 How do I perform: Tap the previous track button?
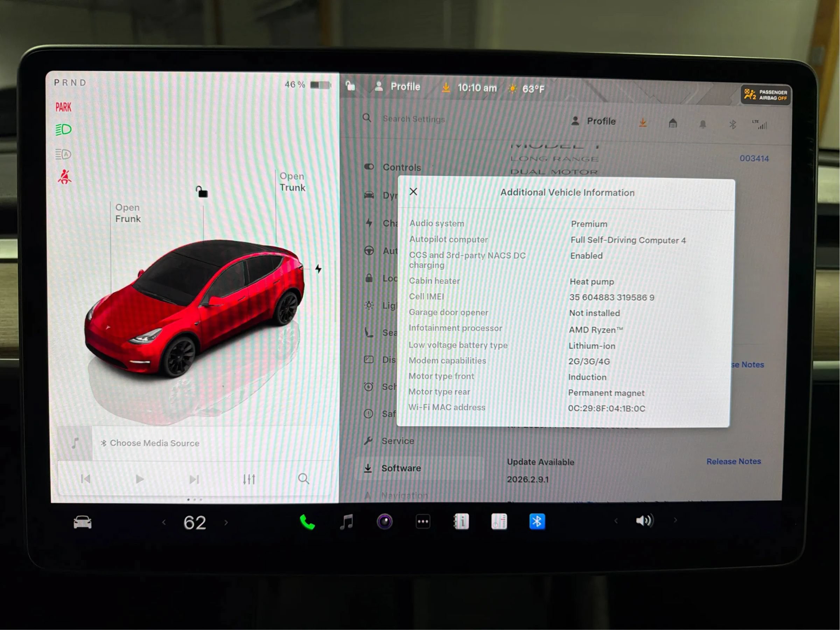tap(85, 479)
